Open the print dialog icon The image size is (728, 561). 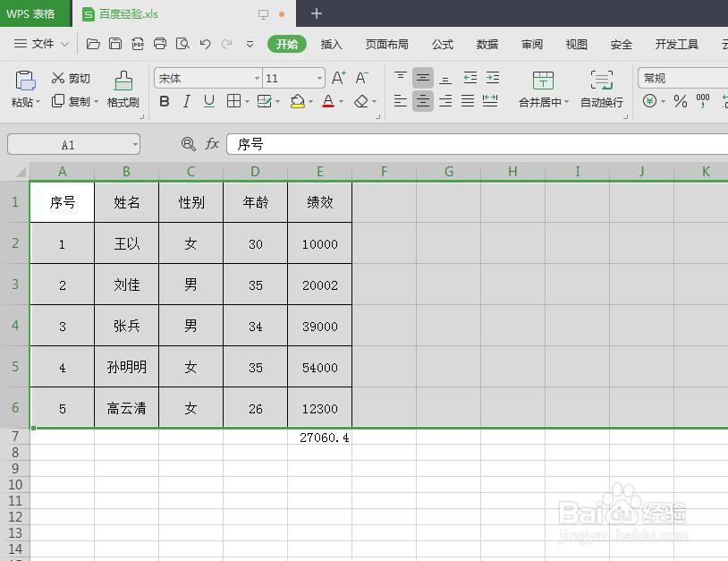click(x=161, y=42)
